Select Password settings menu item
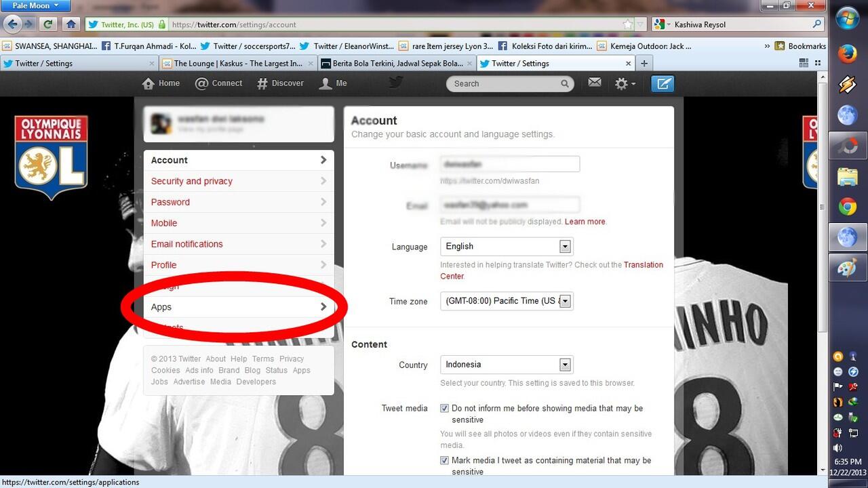The image size is (868, 488). 238,202
